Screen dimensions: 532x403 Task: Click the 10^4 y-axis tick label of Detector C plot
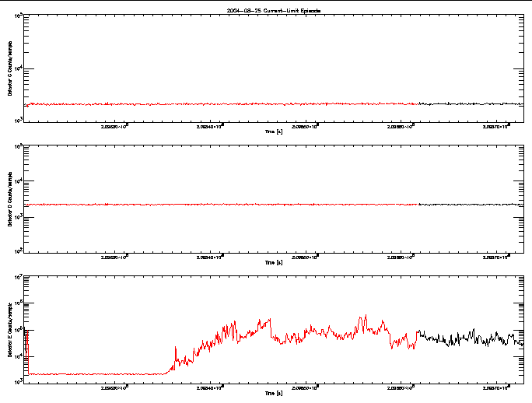pyautogui.click(x=19, y=68)
